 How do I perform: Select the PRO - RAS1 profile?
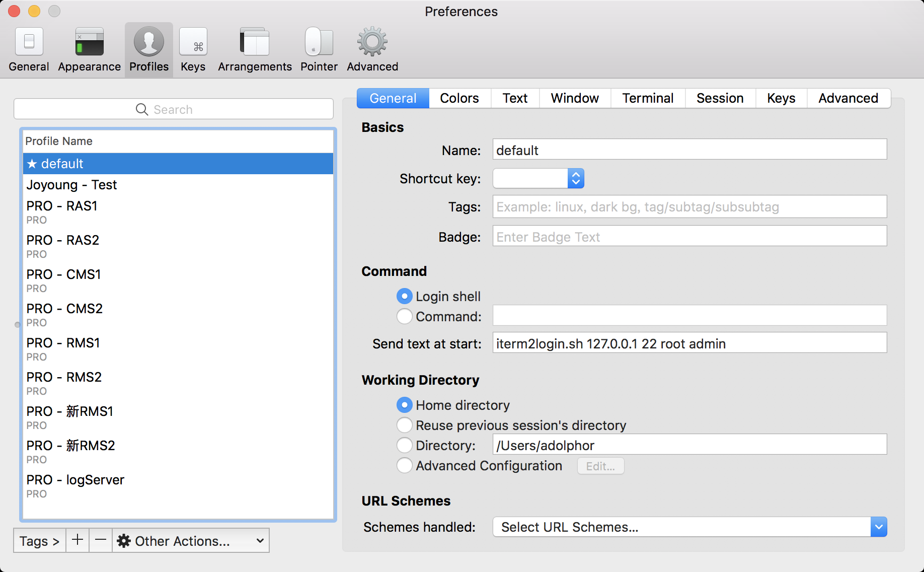(x=178, y=212)
